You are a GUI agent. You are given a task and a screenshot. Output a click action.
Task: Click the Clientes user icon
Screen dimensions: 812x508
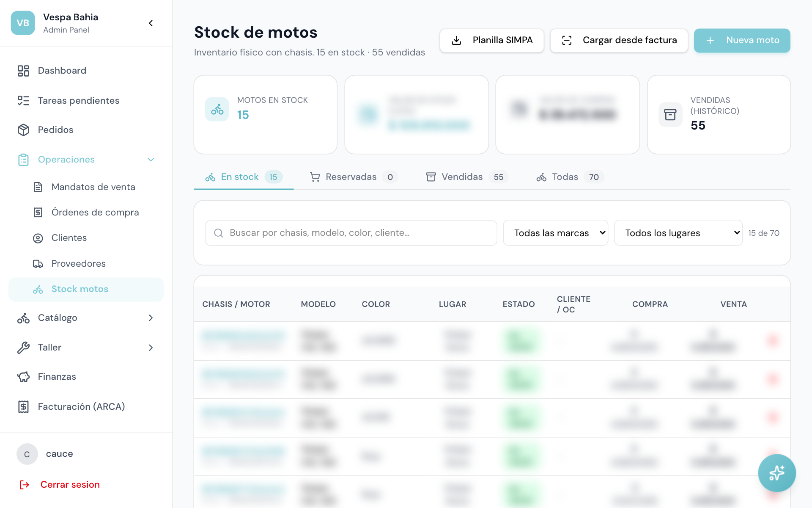pyautogui.click(x=38, y=238)
